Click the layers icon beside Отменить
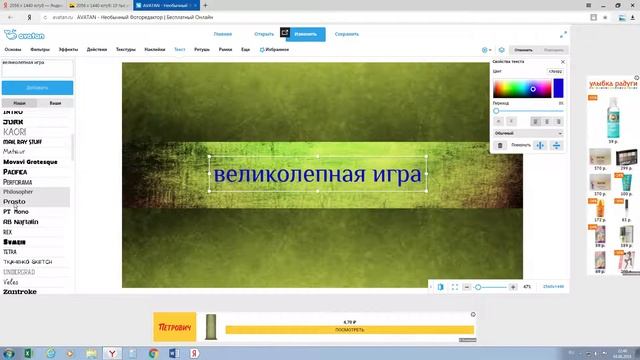Screen dimensions: 640x360 coord(502,50)
